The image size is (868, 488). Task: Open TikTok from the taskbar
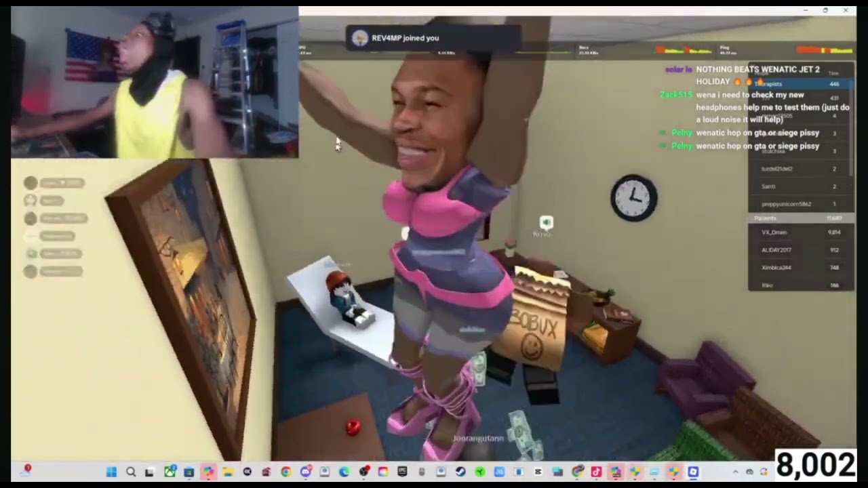[597, 472]
